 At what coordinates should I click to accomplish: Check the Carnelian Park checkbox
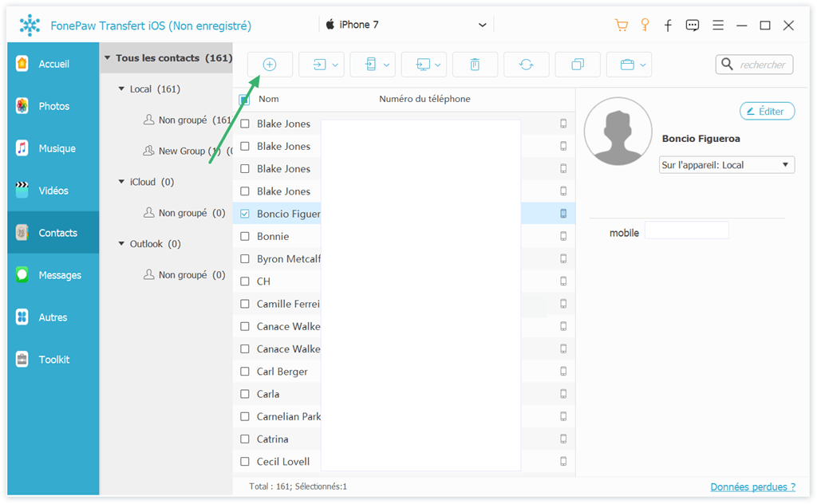245,416
